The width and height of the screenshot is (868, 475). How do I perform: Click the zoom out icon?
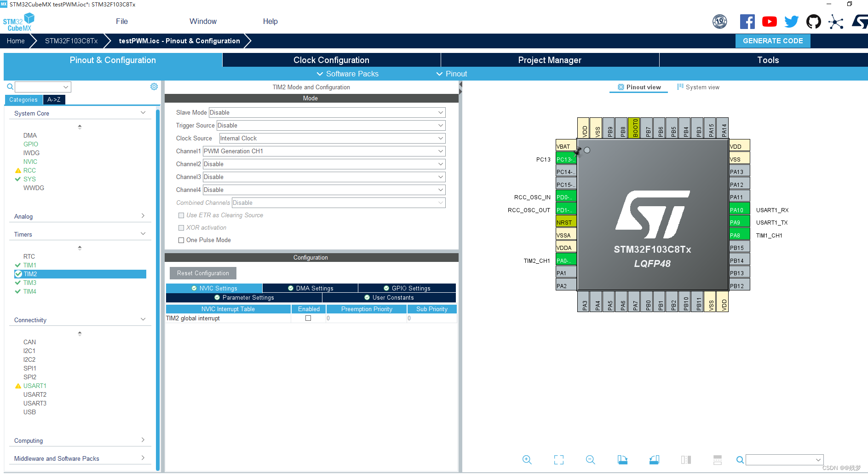point(590,459)
